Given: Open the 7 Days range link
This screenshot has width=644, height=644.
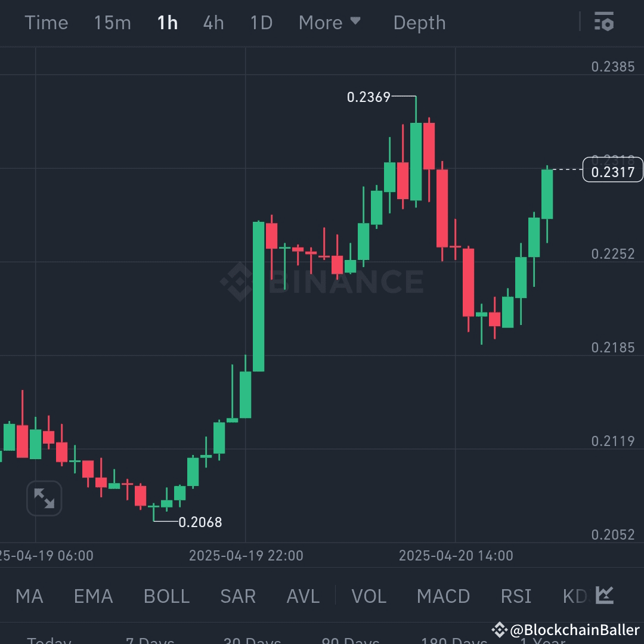Looking at the screenshot, I should click(x=150, y=640).
